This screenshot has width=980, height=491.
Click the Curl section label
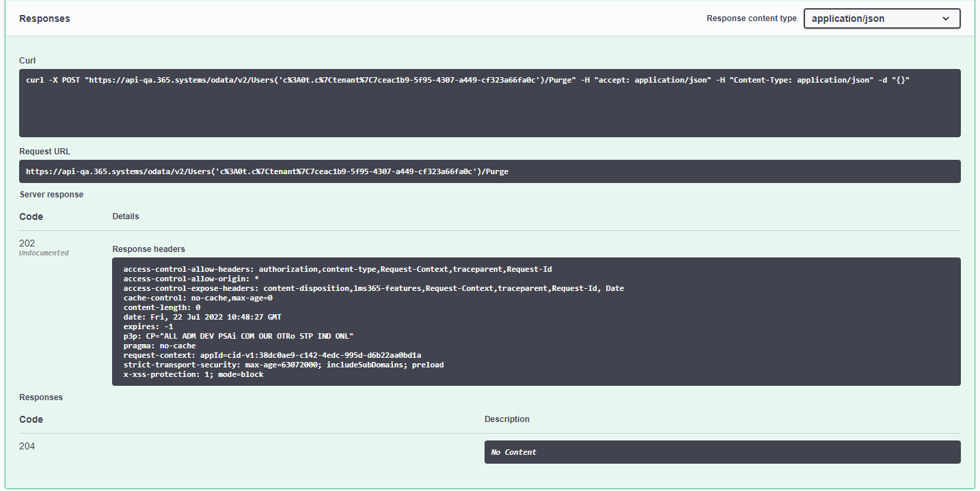tap(27, 61)
